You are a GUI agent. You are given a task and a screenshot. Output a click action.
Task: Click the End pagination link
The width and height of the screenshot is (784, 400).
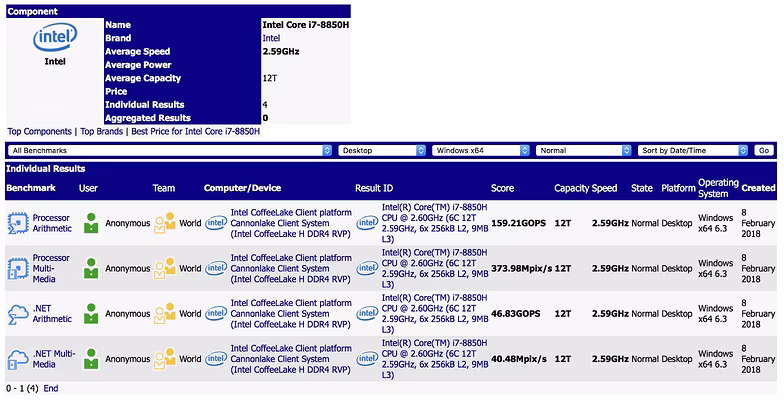point(50,388)
